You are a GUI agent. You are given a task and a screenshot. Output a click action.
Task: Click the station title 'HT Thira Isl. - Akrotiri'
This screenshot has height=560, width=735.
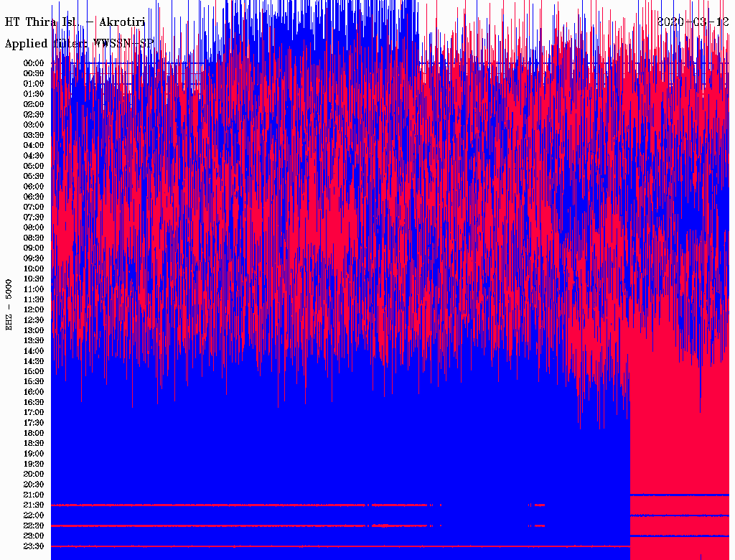pos(75,22)
